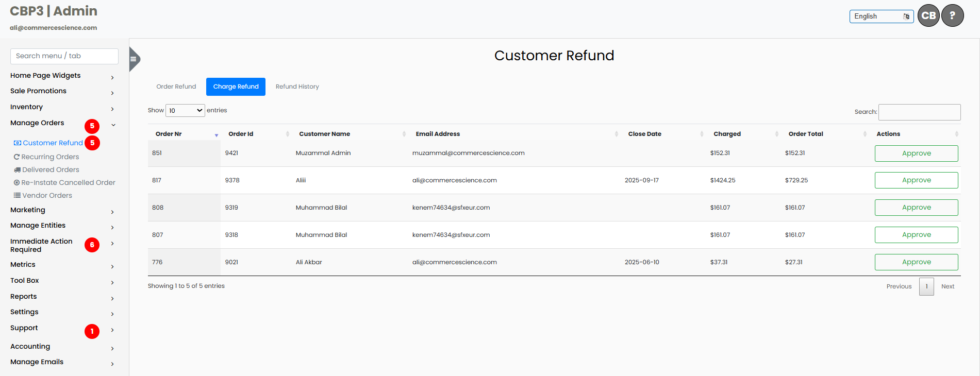Sort table by Close Date column
The height and width of the screenshot is (376, 980).
tap(644, 134)
